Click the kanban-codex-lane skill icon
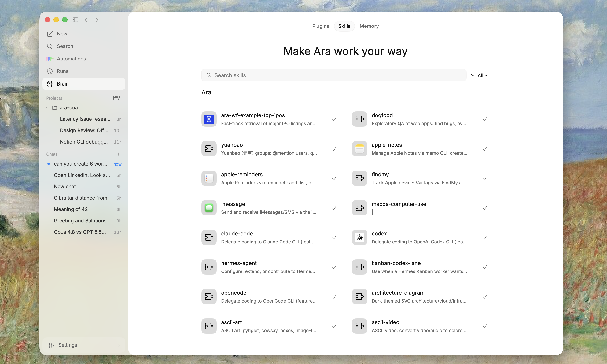This screenshot has height=364, width=607. coord(360,267)
